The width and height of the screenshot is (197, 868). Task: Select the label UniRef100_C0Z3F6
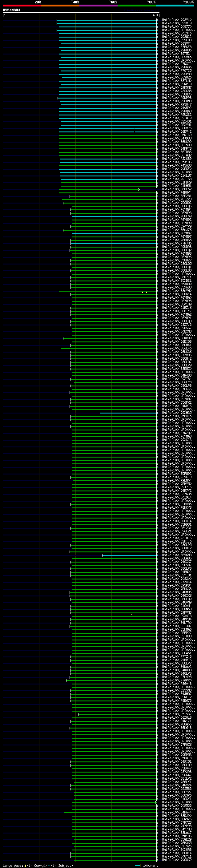click(x=176, y=33)
